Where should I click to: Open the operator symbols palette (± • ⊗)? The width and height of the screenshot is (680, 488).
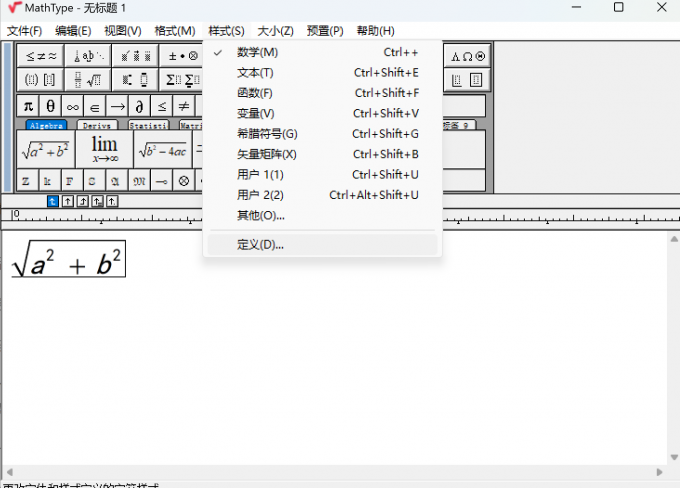click(x=182, y=56)
